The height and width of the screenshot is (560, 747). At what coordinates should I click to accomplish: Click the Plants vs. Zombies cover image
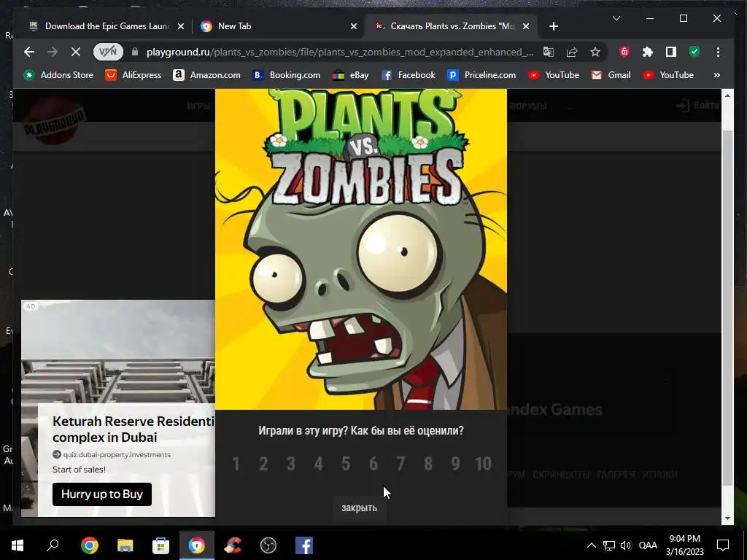[x=361, y=249]
